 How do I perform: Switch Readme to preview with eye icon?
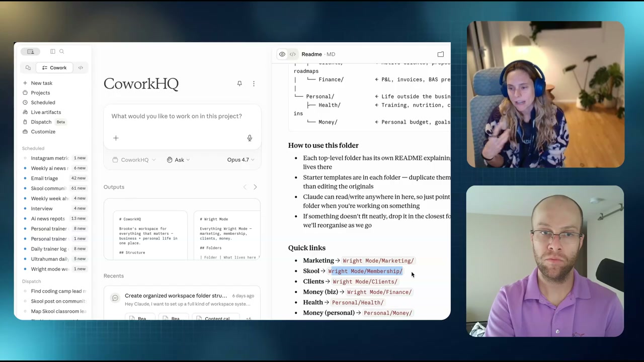click(x=282, y=54)
